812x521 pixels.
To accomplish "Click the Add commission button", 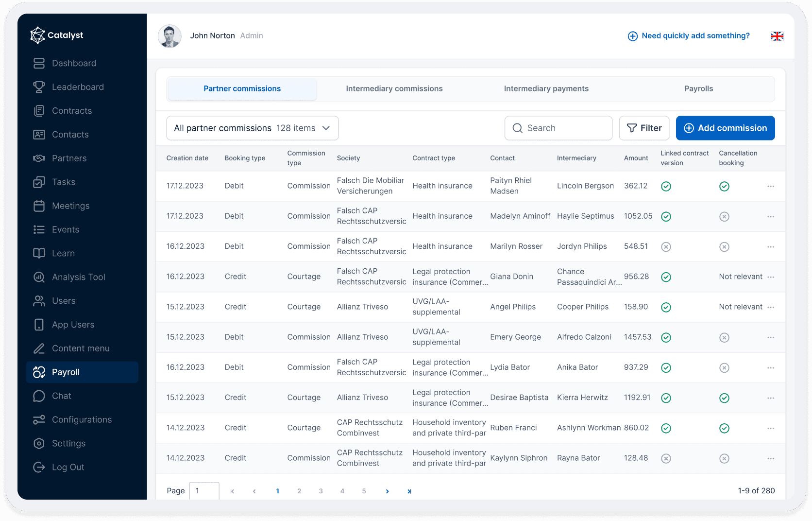I will click(x=725, y=128).
